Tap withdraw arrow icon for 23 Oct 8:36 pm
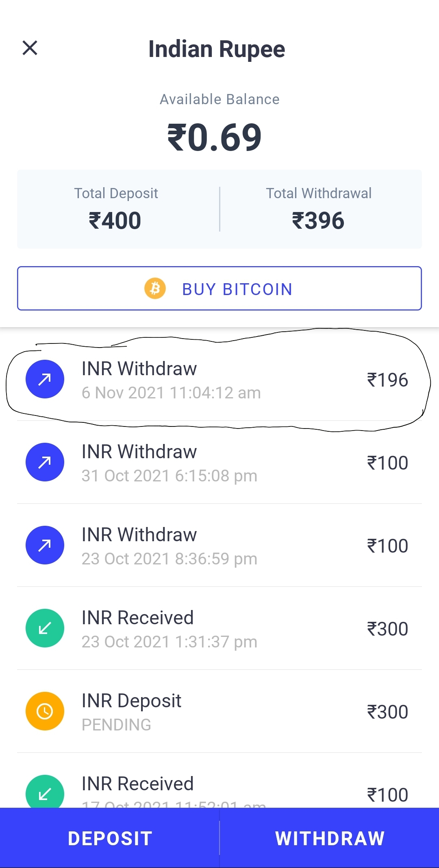439x868 pixels. tap(45, 545)
